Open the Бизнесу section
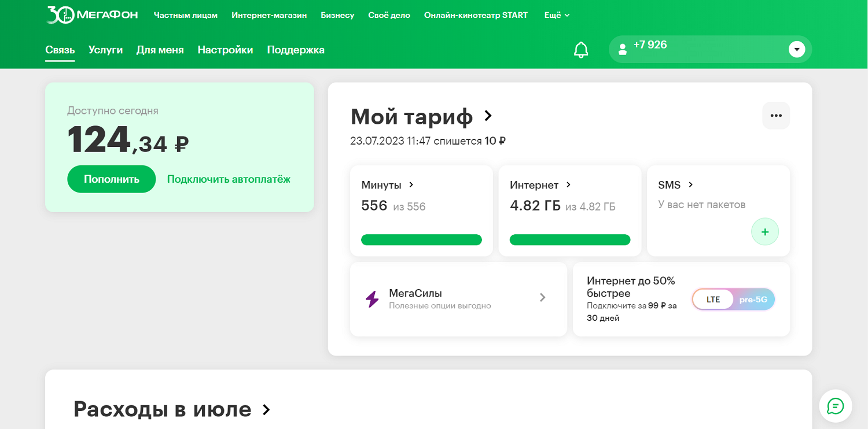This screenshot has width=868, height=429. coord(337,15)
